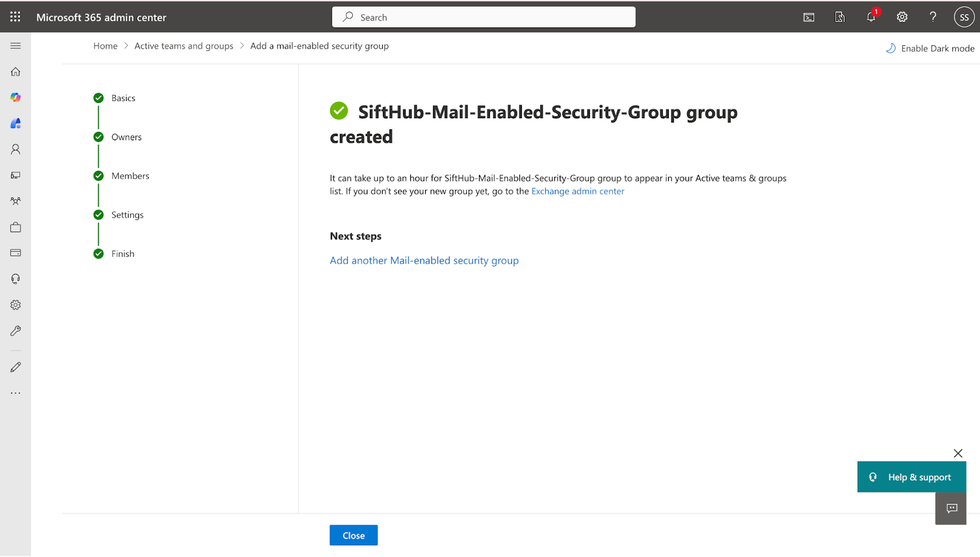Click the Home breadcrumb link
Viewport: 980px width, 557px height.
[x=105, y=46]
